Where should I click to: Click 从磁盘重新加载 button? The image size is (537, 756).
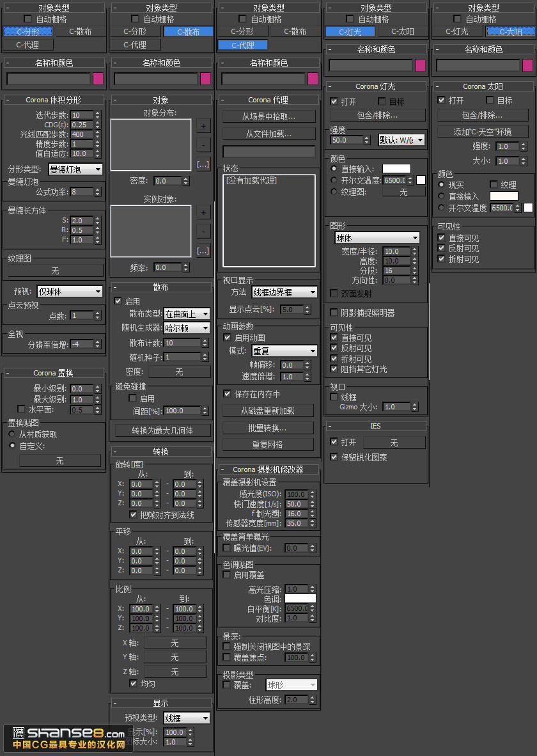(268, 411)
